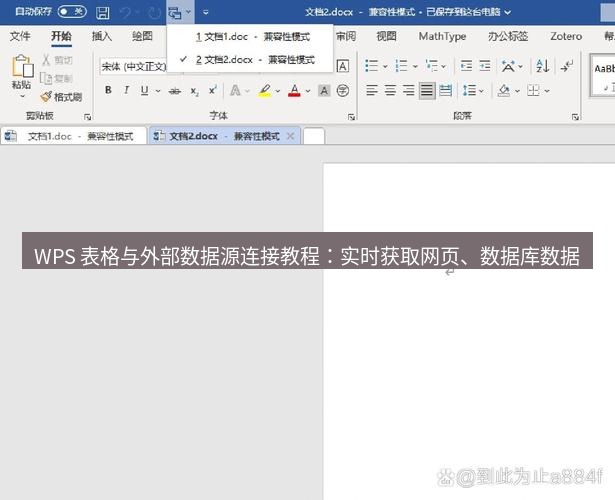The width and height of the screenshot is (615, 500).
Task: Select window entry 1 文档1.doc
Action: click(250, 37)
